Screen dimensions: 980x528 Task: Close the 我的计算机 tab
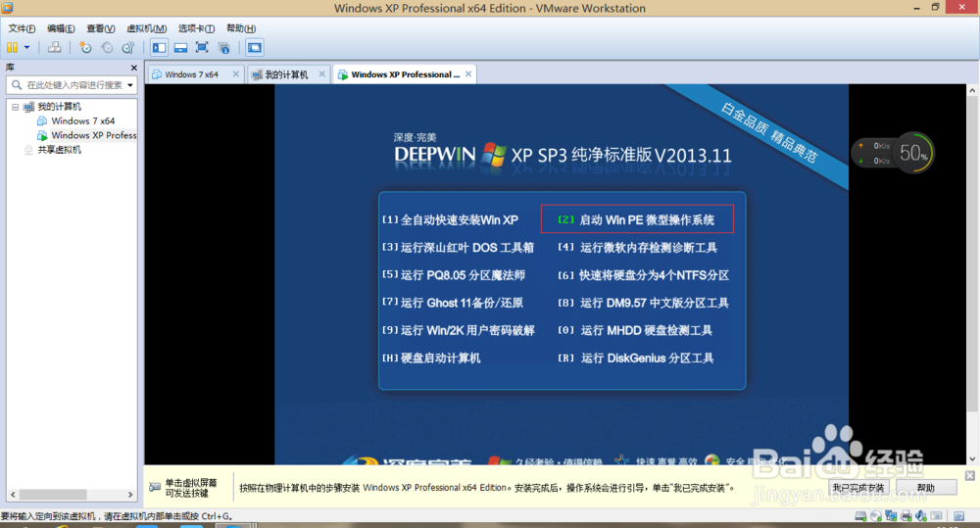(321, 73)
